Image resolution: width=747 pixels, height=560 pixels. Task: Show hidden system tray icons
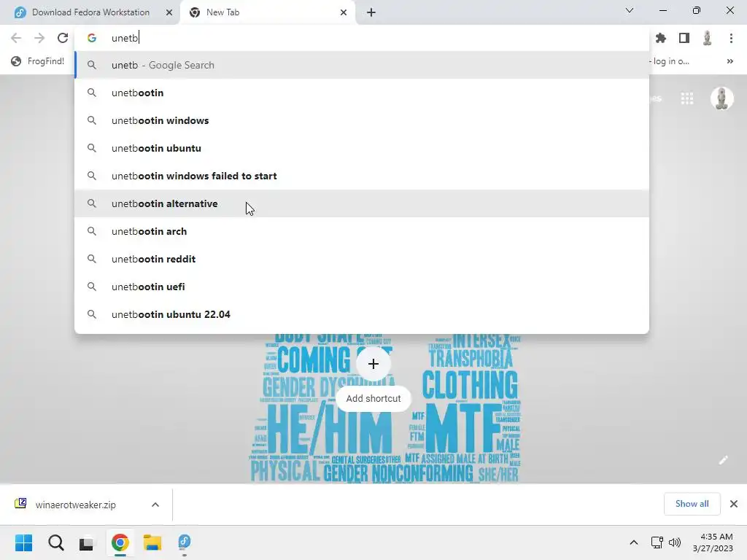634,542
